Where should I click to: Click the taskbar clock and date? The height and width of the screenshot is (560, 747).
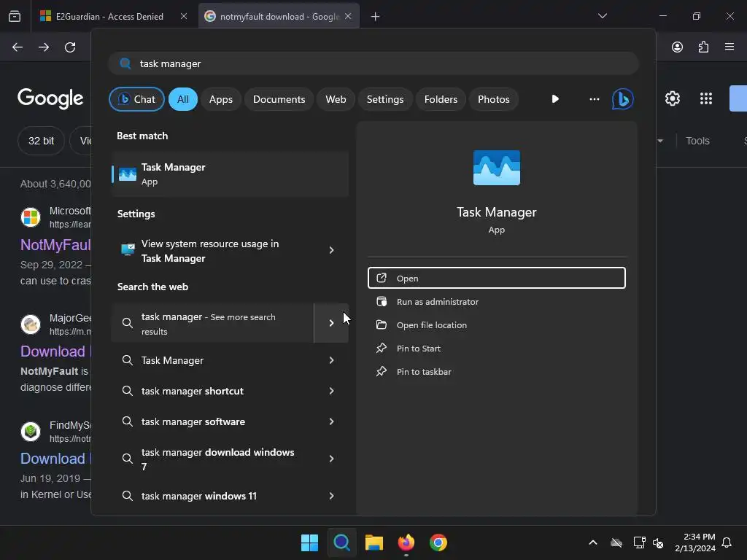coord(694,542)
